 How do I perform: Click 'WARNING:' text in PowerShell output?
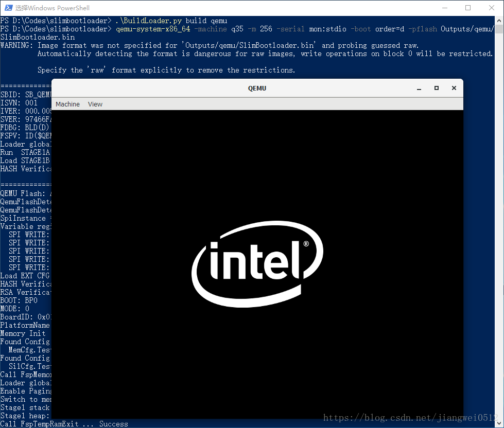[x=16, y=46]
